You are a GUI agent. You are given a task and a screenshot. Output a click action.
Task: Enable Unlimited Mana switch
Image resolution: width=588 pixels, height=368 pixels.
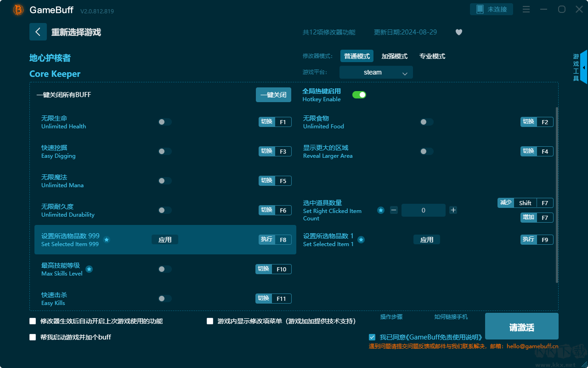[165, 181]
